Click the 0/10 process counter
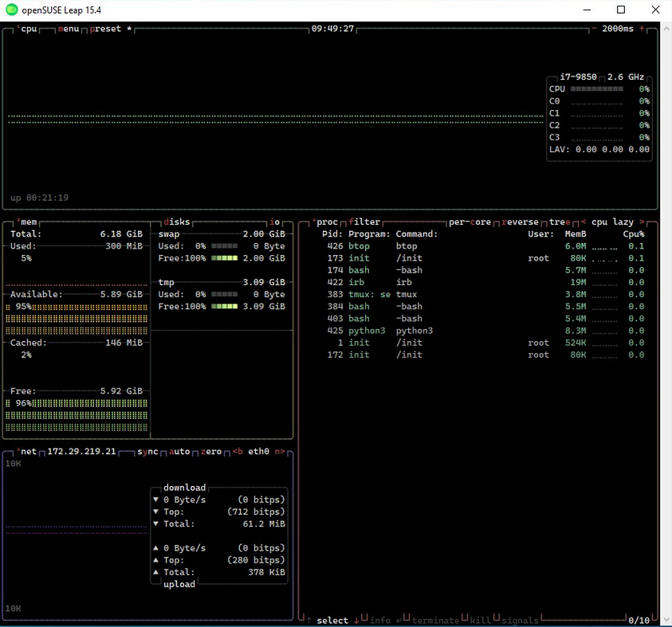Screen dimensions: 672x627 639,621
